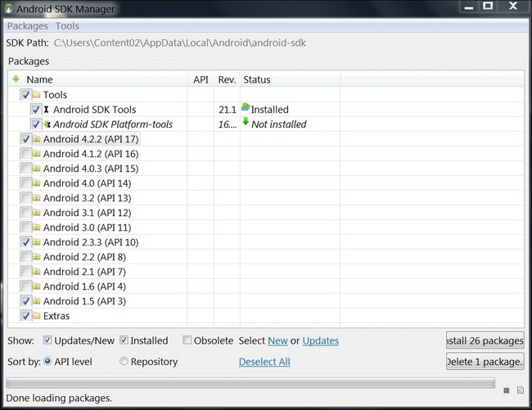Click the Done loading packages status text
Viewport: 532px width, 410px height.
59,398
